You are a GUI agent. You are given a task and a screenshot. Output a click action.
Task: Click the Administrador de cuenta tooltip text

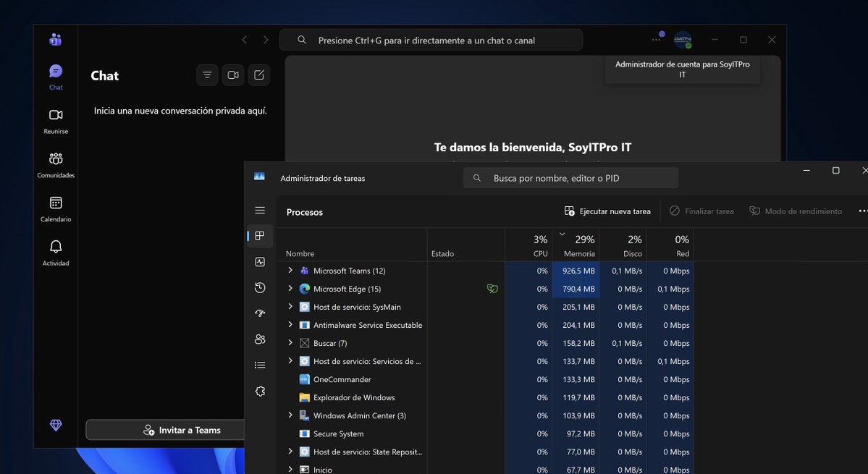[x=683, y=69]
